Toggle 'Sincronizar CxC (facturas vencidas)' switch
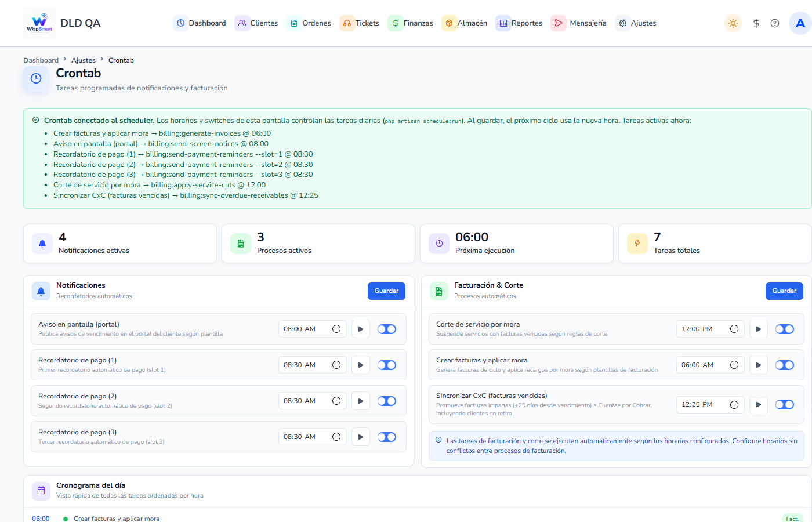Image resolution: width=812 pixels, height=522 pixels. pos(785,404)
